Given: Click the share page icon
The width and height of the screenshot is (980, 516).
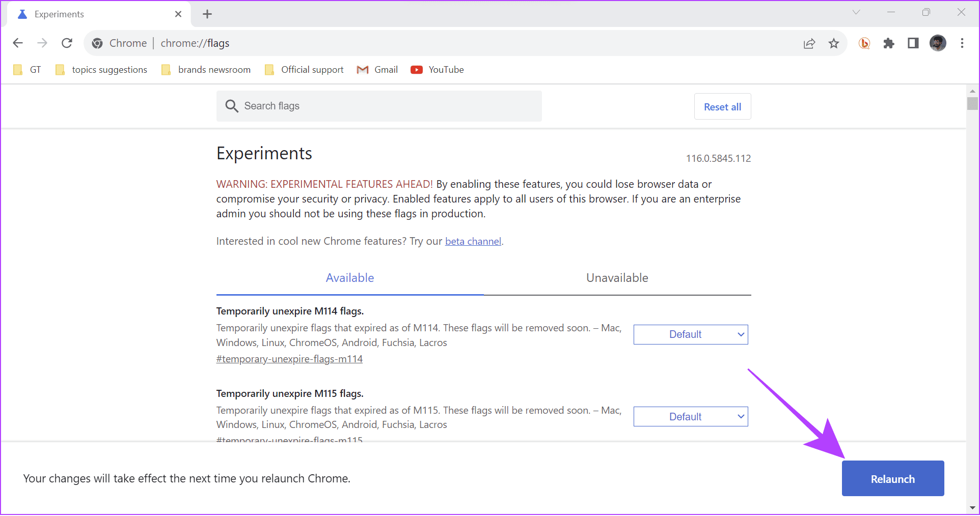Looking at the screenshot, I should click(809, 44).
